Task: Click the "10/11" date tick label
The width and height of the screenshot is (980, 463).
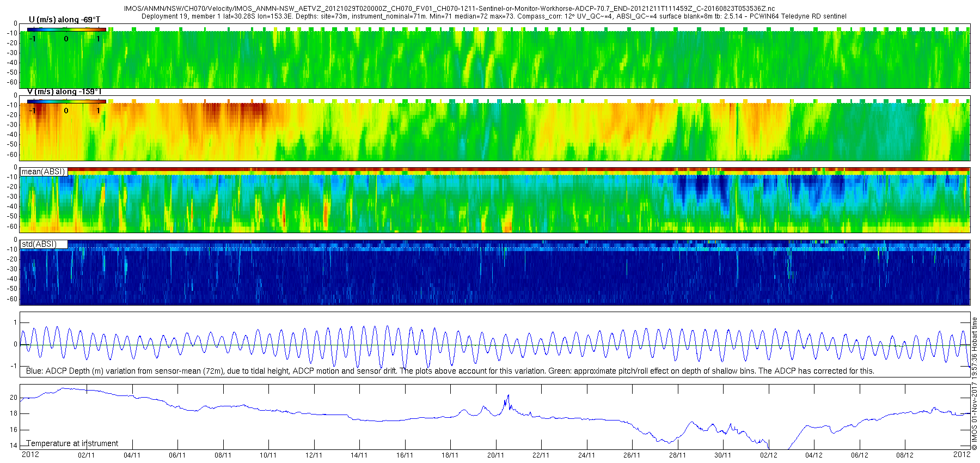Action: pos(268,455)
